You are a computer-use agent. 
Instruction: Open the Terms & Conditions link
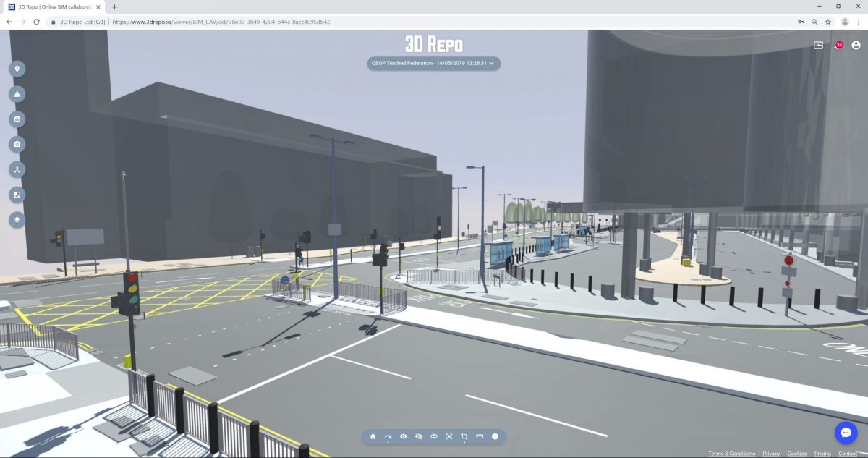732,454
